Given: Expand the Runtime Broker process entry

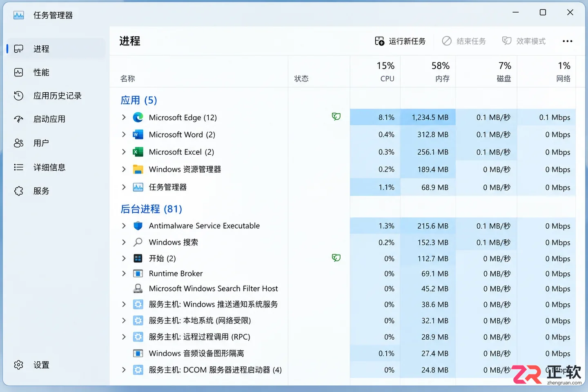Looking at the screenshot, I should click(x=124, y=274).
